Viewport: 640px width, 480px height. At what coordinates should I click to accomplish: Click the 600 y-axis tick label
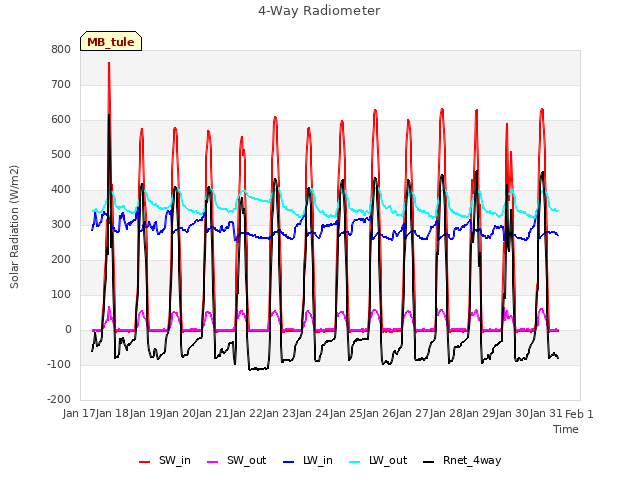click(x=61, y=120)
